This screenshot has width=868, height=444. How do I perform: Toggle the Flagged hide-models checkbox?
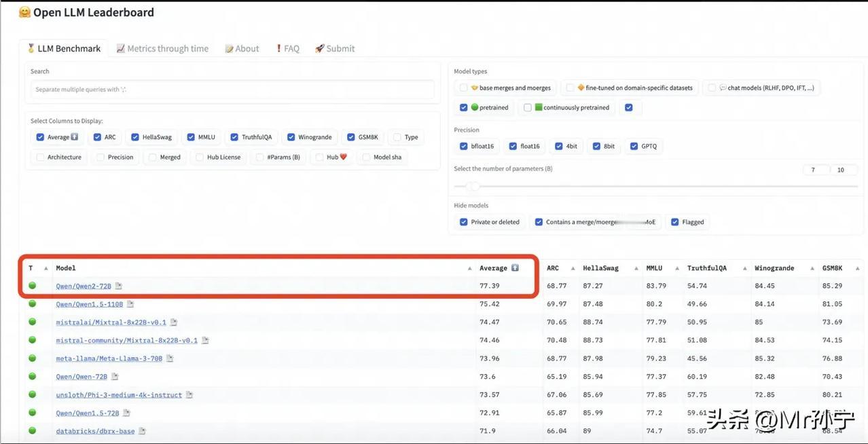tap(675, 222)
